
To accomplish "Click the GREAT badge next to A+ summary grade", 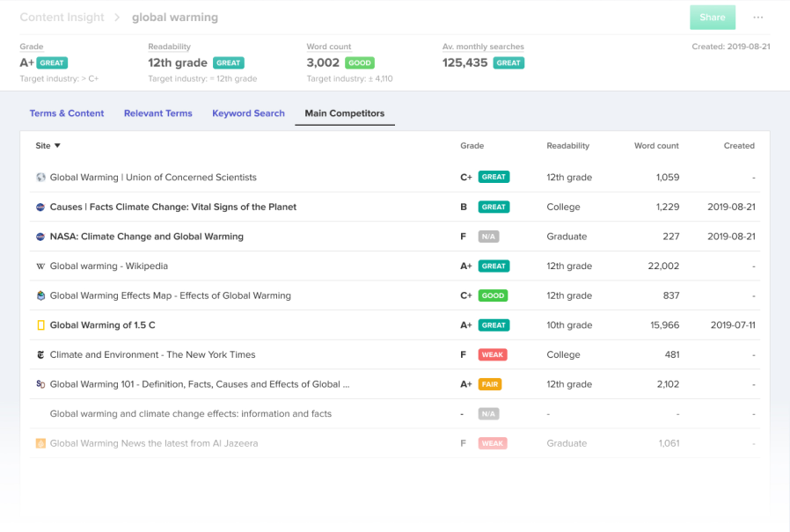I will pos(52,63).
